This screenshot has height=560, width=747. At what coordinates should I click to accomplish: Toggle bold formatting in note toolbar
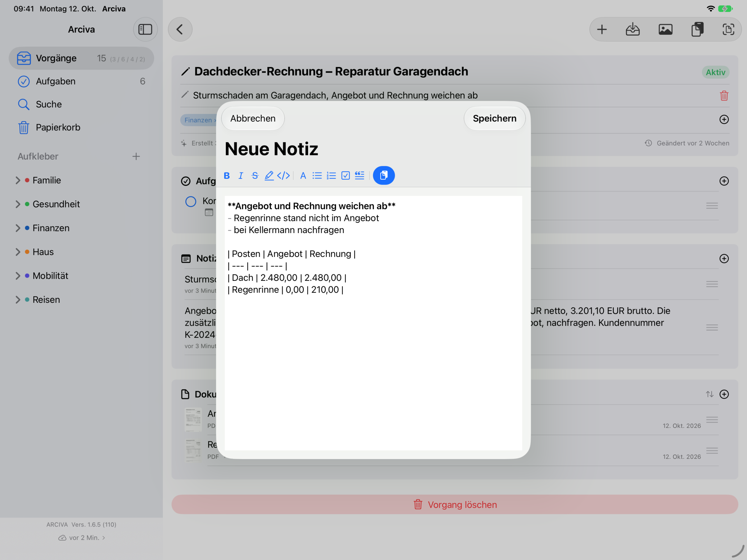pos(227,176)
